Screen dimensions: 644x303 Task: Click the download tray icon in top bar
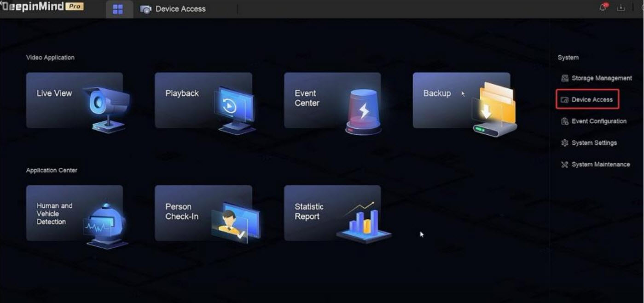pyautogui.click(x=621, y=8)
